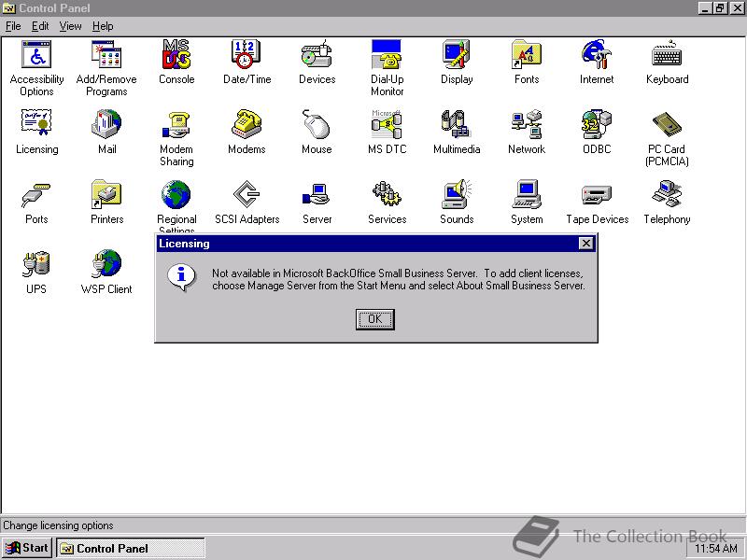Viewport: 747px width, 560px height.
Task: Open the File menu
Action: tap(13, 26)
